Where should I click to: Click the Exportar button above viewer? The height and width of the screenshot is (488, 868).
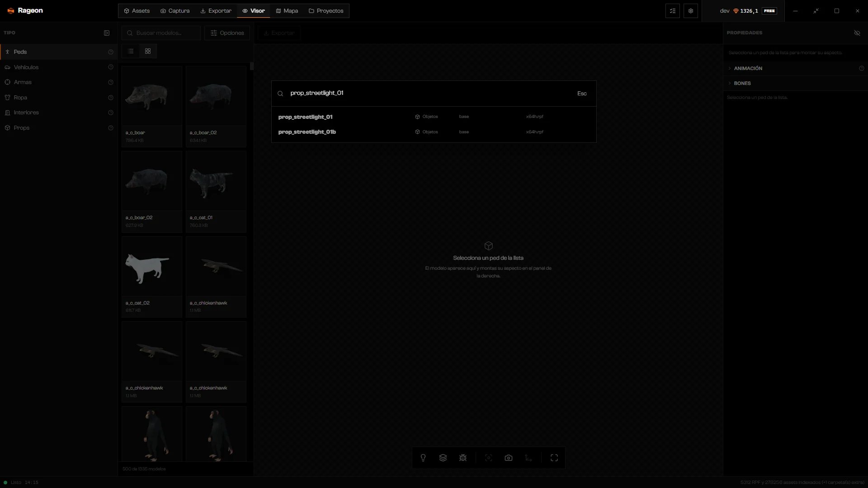click(279, 33)
